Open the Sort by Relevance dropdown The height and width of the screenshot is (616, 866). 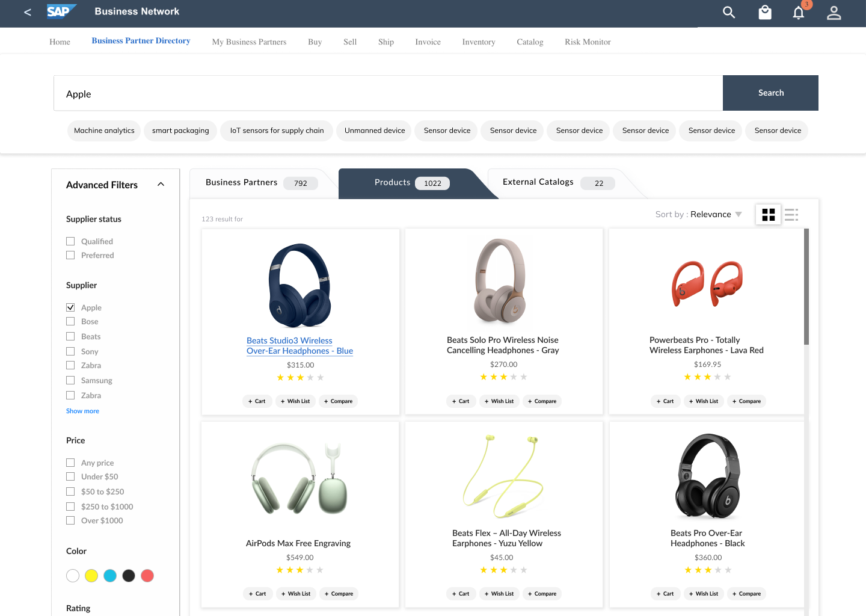[699, 214]
